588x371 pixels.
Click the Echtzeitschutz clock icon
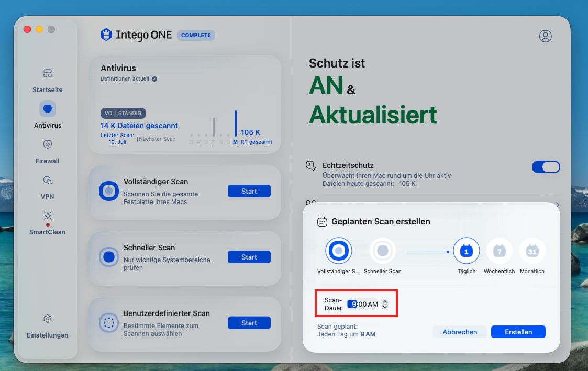pos(310,166)
